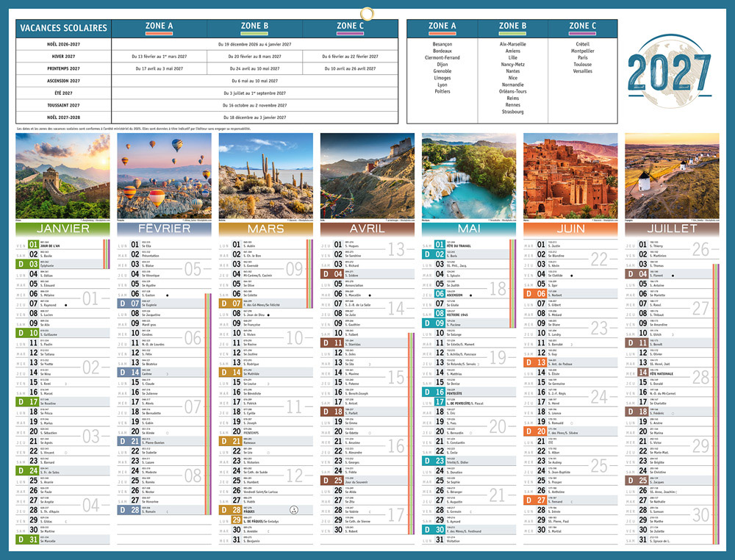
Task: Click the 2027 globe logo
Action: click(x=670, y=72)
